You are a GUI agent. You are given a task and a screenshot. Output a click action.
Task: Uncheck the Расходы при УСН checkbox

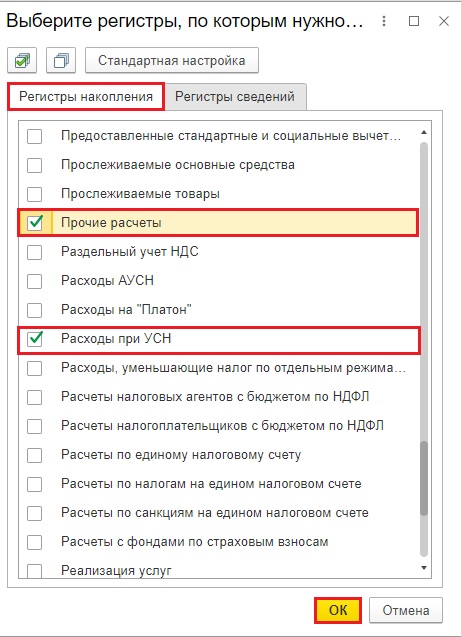(x=35, y=339)
